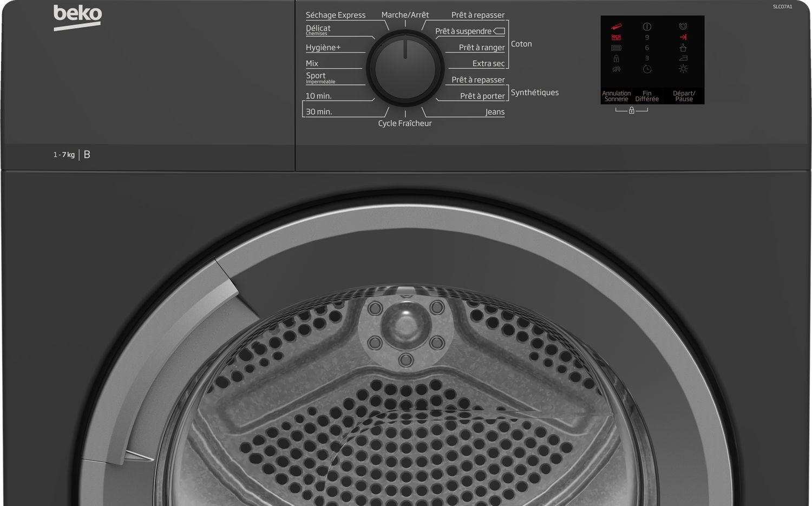This screenshot has width=812, height=506.
Task: Select the Jeans program label
Action: (495, 112)
